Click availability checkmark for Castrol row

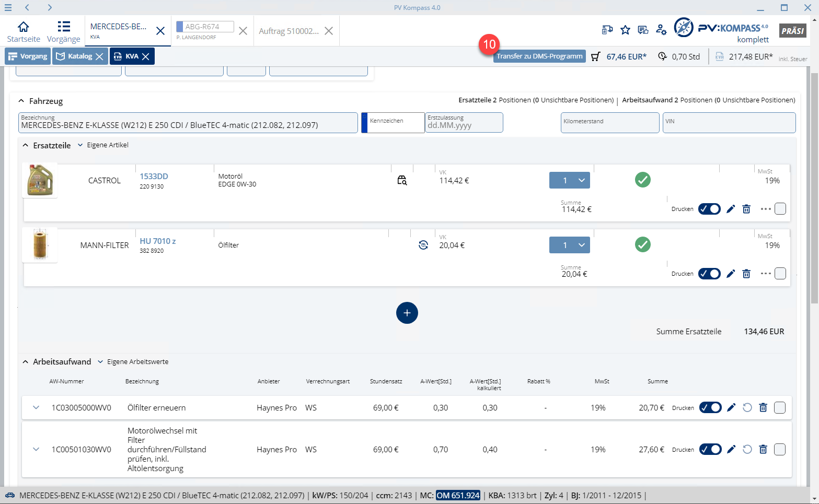pyautogui.click(x=643, y=180)
